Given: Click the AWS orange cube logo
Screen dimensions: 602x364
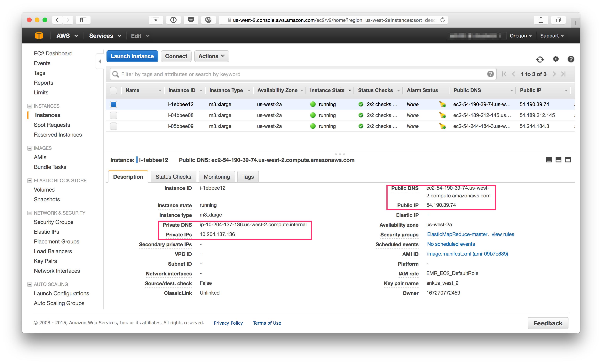Looking at the screenshot, I should click(x=39, y=36).
